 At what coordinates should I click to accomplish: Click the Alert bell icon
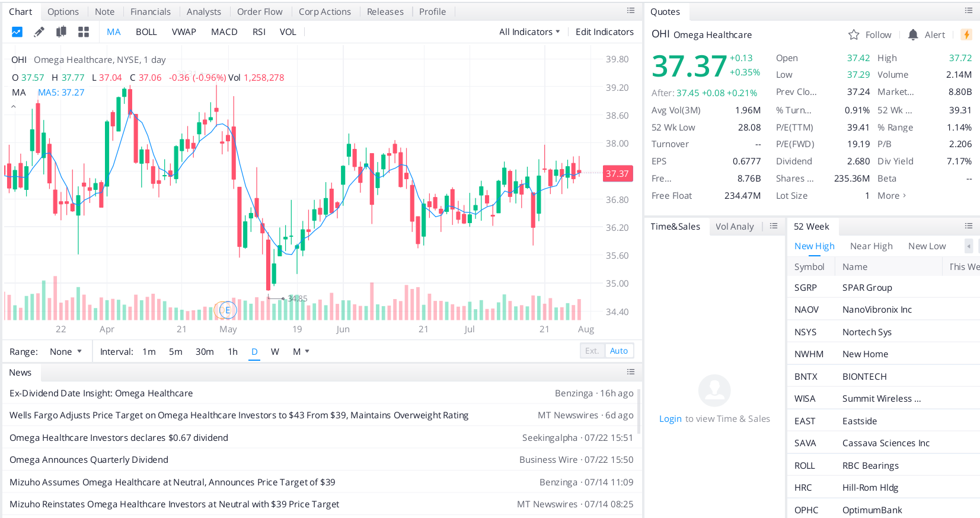pyautogui.click(x=913, y=35)
